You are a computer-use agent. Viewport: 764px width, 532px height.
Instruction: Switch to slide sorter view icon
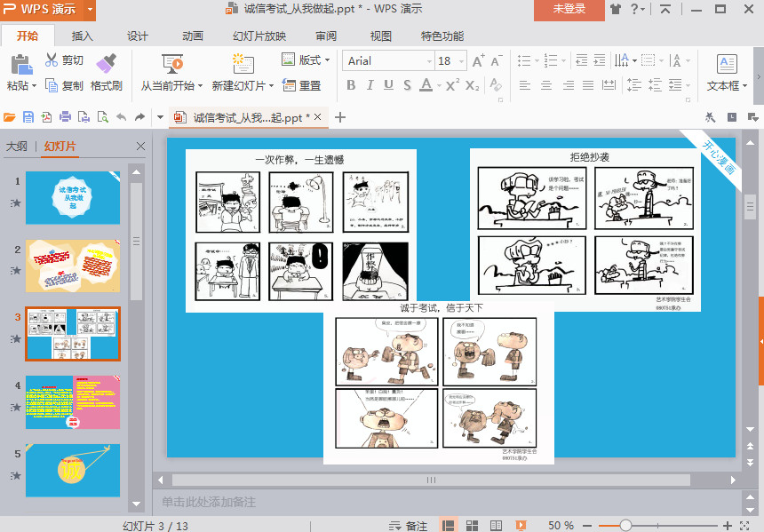[x=472, y=526]
